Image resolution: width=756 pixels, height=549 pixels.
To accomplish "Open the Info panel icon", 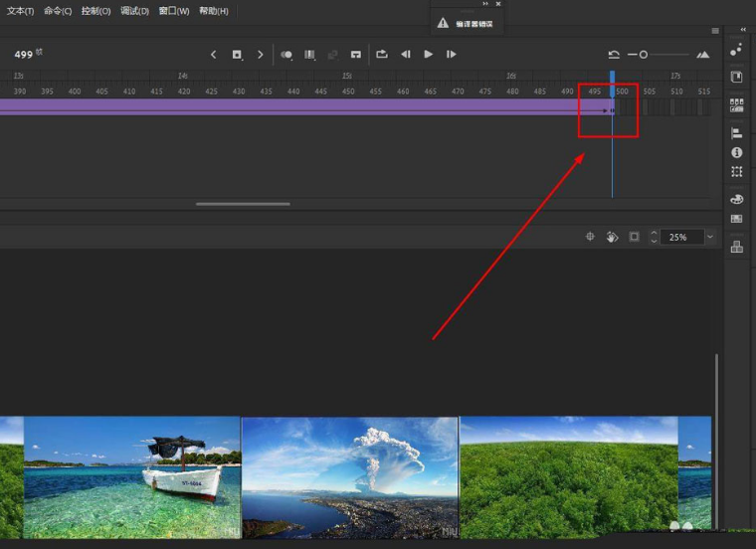I will pos(736,153).
